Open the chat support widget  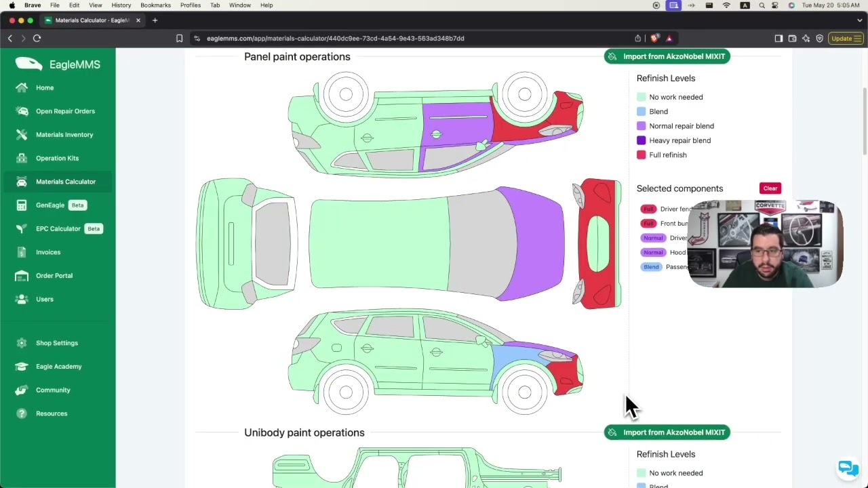[848, 467]
